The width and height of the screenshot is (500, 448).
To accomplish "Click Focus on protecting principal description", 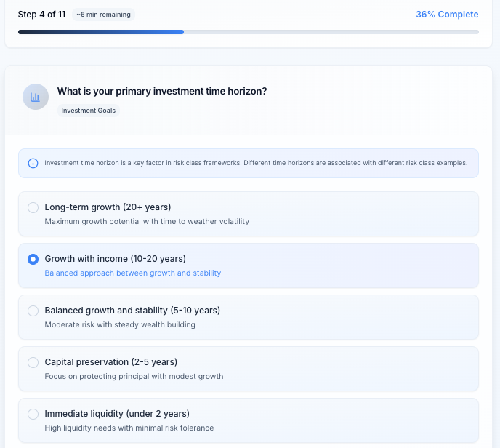I will pos(134,376).
